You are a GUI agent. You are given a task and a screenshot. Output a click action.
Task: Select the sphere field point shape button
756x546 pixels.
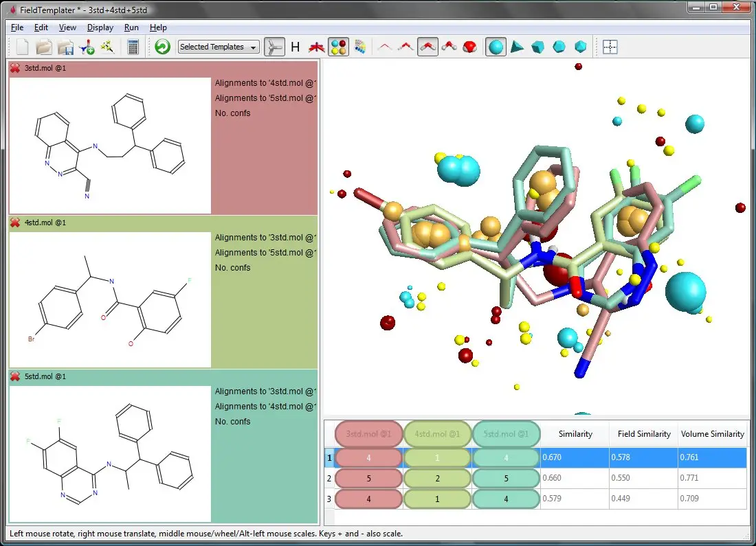point(496,47)
